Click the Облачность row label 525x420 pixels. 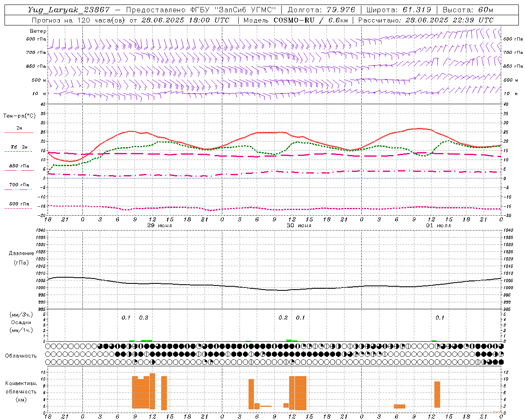coord(21,356)
